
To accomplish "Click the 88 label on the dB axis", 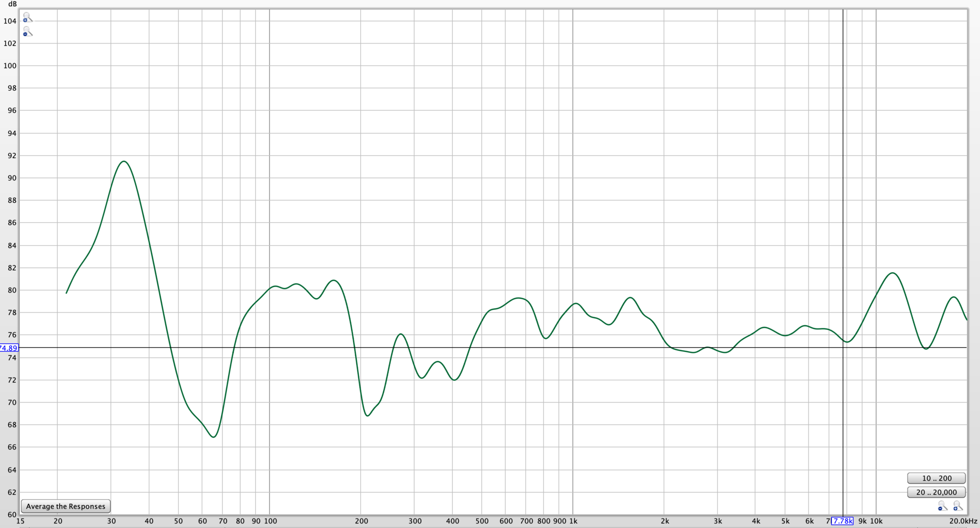I will 12,200.
